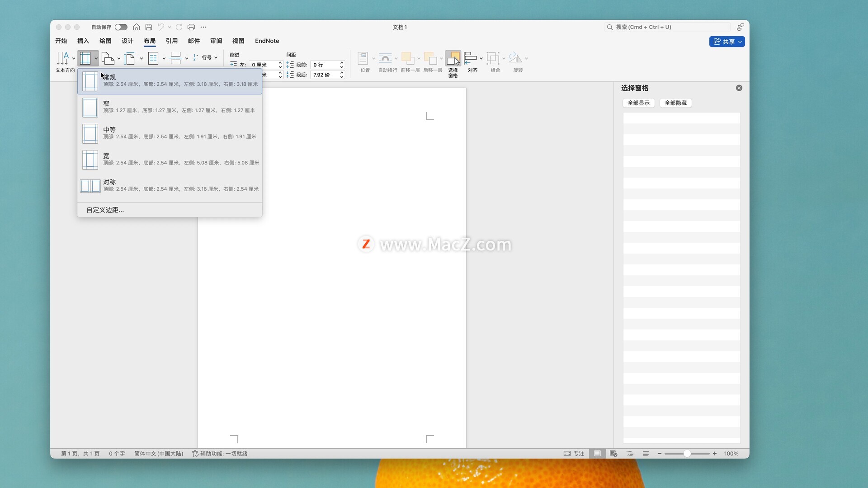Click the 对齐 align icon

tap(471, 58)
